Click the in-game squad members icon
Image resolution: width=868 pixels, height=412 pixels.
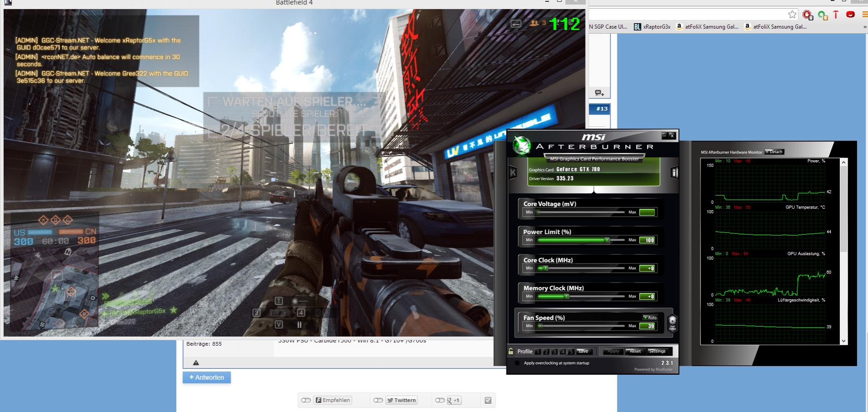point(534,23)
